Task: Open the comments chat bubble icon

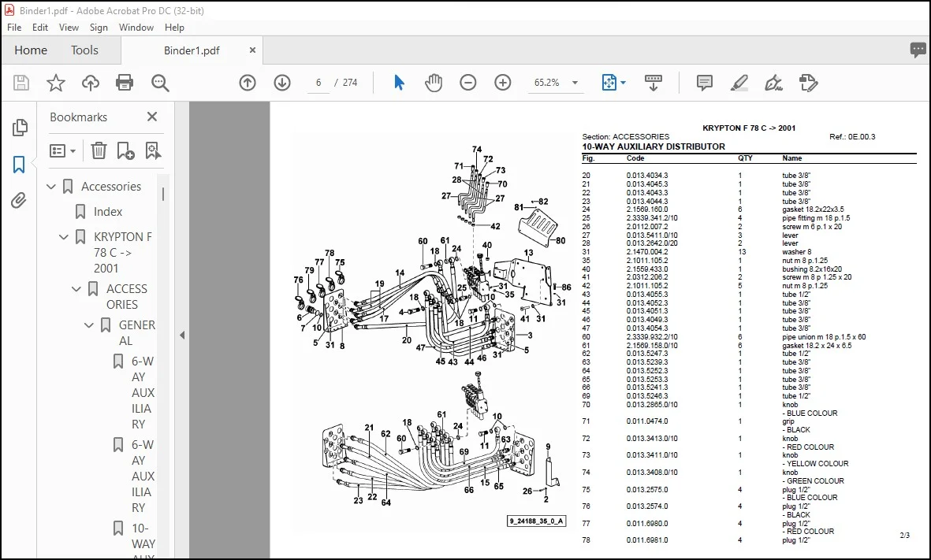Action: pyautogui.click(x=918, y=50)
